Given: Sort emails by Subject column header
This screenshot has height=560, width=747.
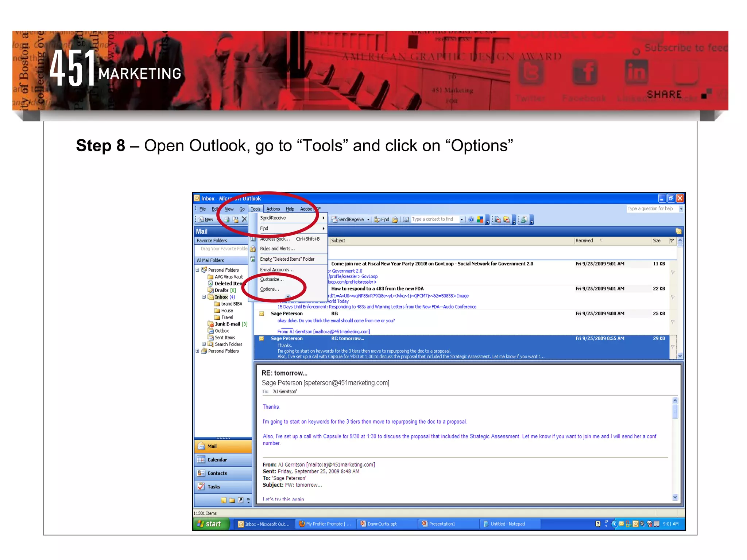Looking at the screenshot, I should [452, 241].
